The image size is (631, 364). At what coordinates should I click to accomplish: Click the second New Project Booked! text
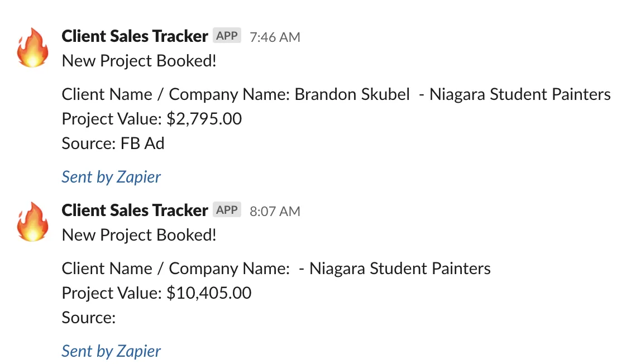[139, 235]
